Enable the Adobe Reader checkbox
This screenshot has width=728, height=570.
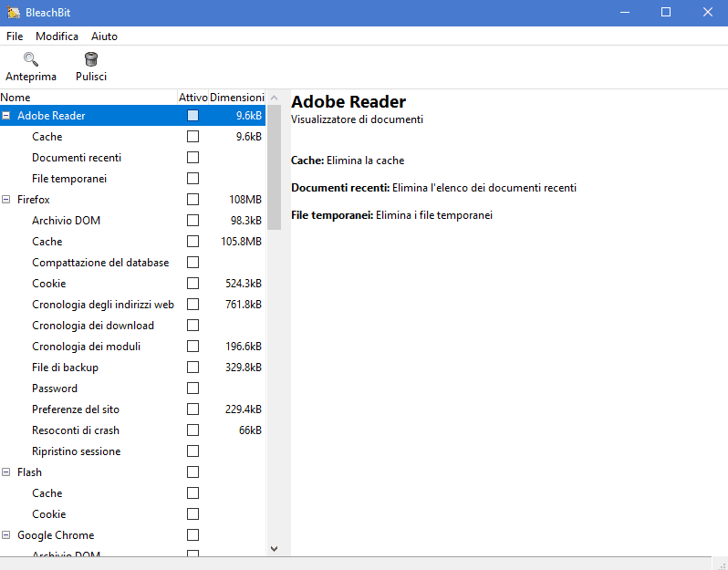click(x=192, y=116)
